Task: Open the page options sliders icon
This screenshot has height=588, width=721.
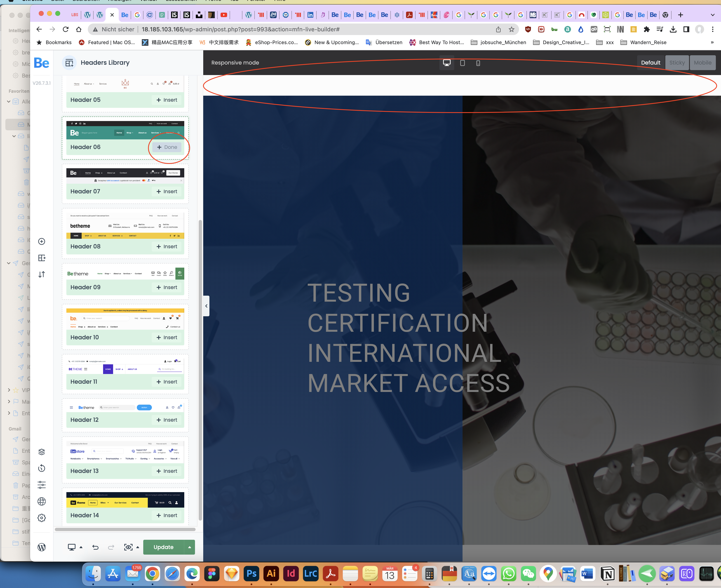Action: tap(42, 485)
